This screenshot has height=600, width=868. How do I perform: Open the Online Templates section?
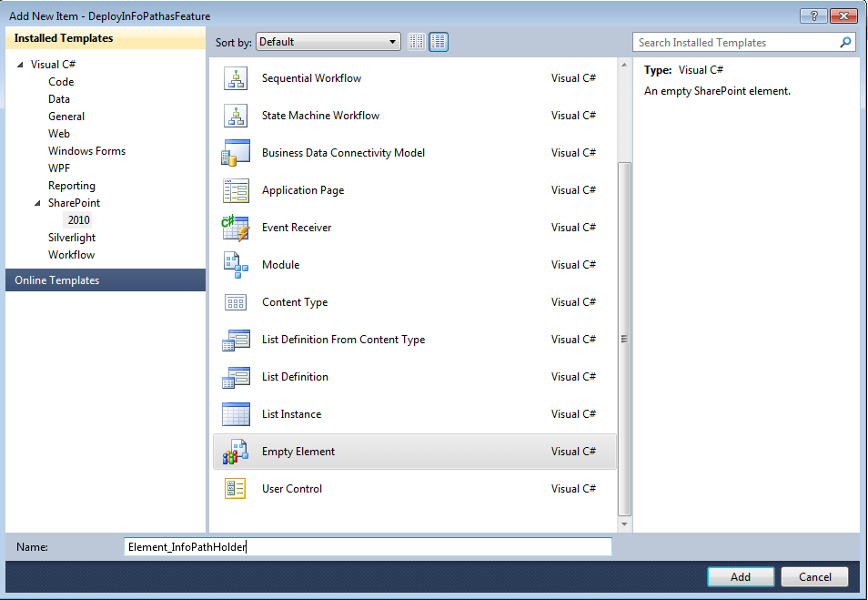pos(106,280)
